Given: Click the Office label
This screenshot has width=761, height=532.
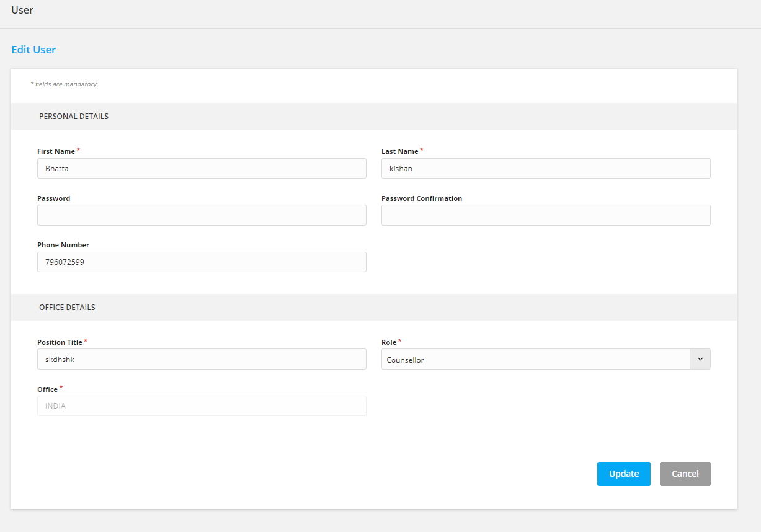Looking at the screenshot, I should click(47, 389).
